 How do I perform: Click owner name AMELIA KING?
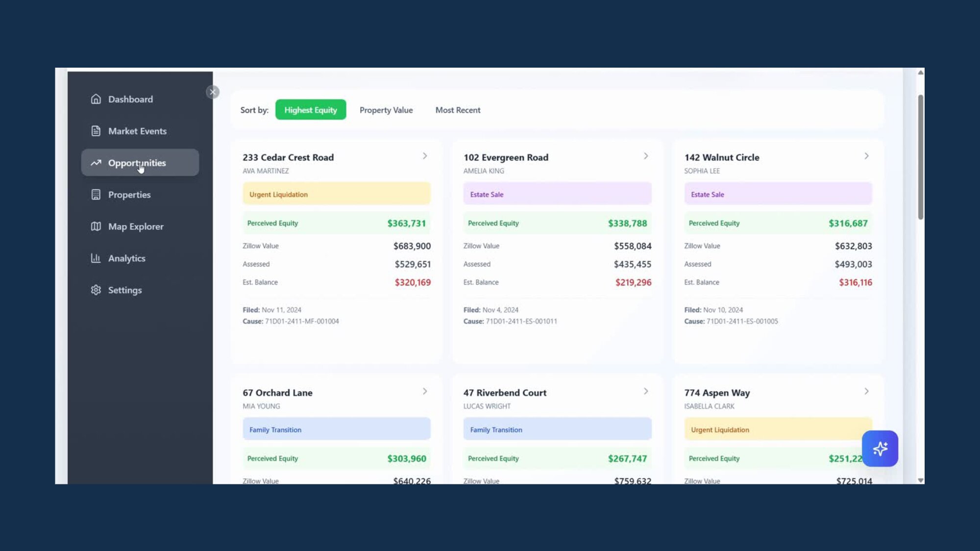484,171
